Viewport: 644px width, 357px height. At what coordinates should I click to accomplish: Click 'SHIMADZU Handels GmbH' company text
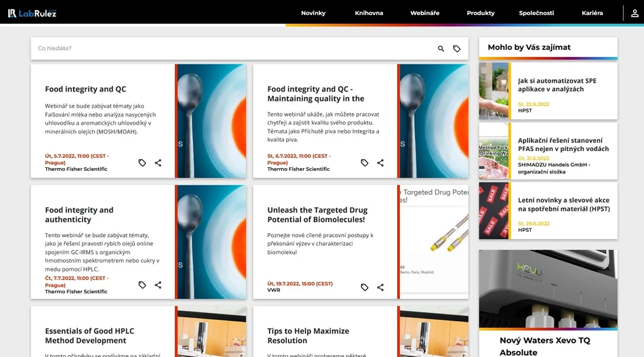point(554,168)
